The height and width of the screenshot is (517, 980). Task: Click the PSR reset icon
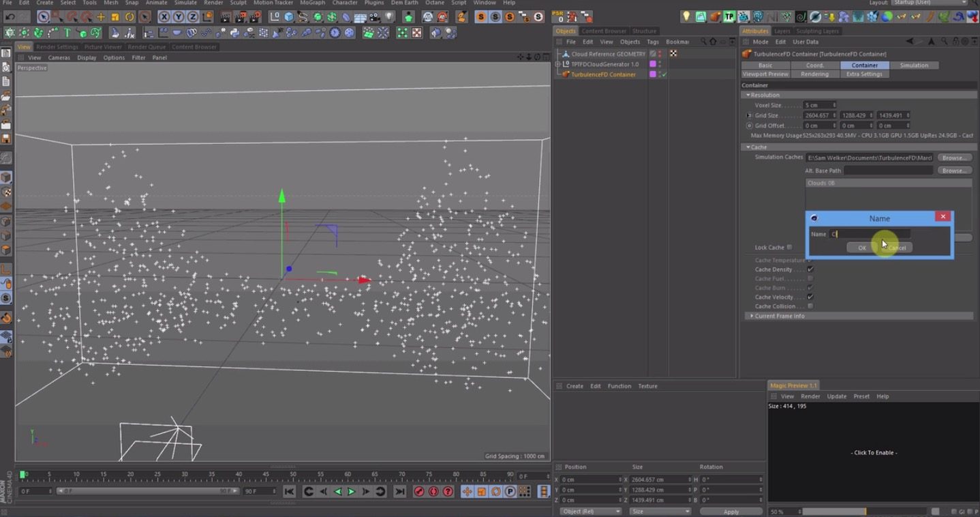561,16
